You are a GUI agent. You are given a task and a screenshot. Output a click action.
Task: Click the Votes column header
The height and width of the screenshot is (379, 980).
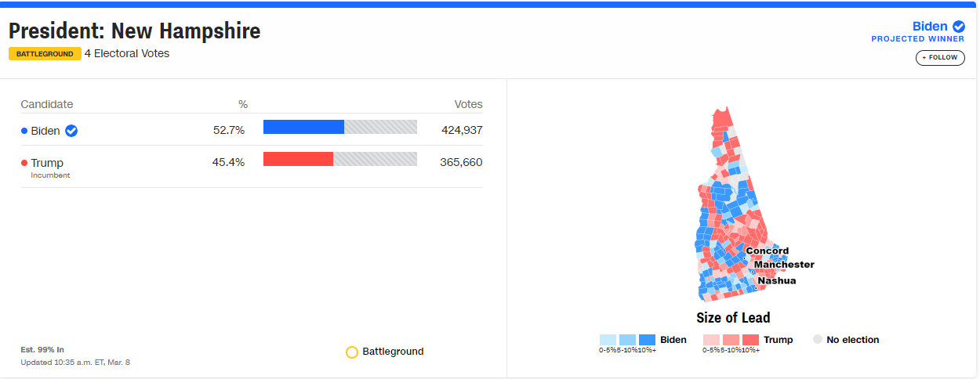tap(469, 104)
